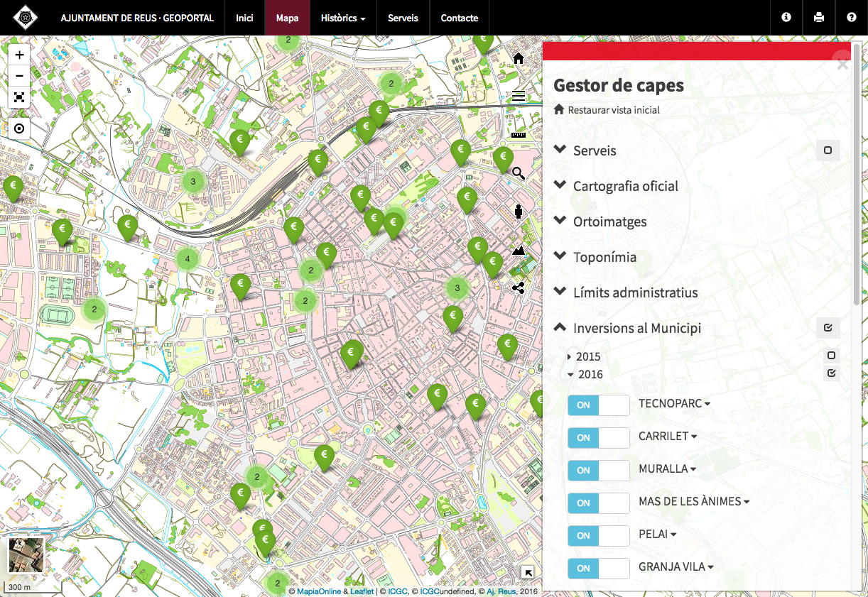This screenshot has width=868, height=597.
Task: Expand the 2015 tree node
Action: [570, 356]
